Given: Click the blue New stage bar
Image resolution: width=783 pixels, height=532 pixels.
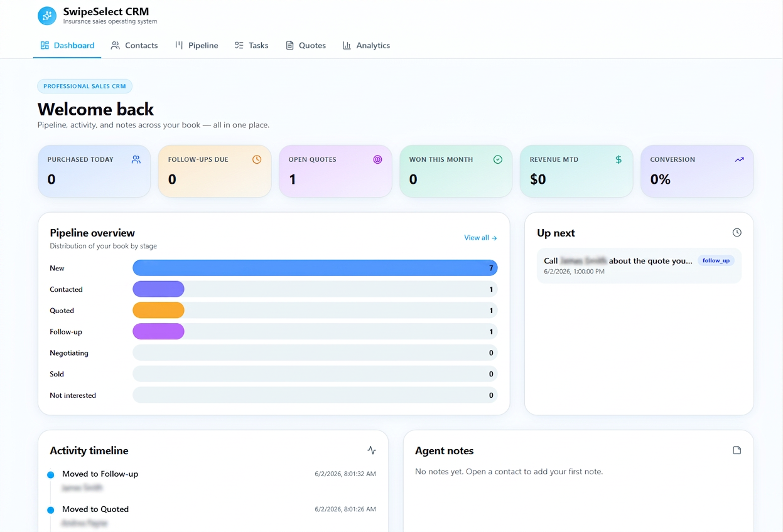Looking at the screenshot, I should tap(315, 268).
